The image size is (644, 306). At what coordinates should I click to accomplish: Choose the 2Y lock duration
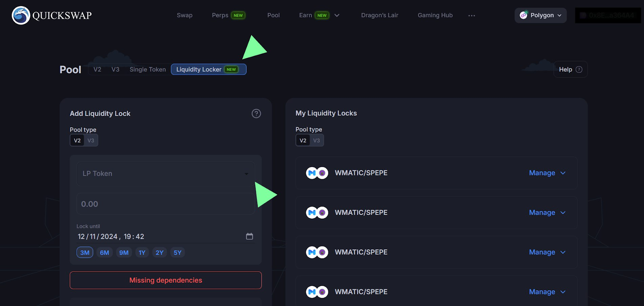point(160,252)
